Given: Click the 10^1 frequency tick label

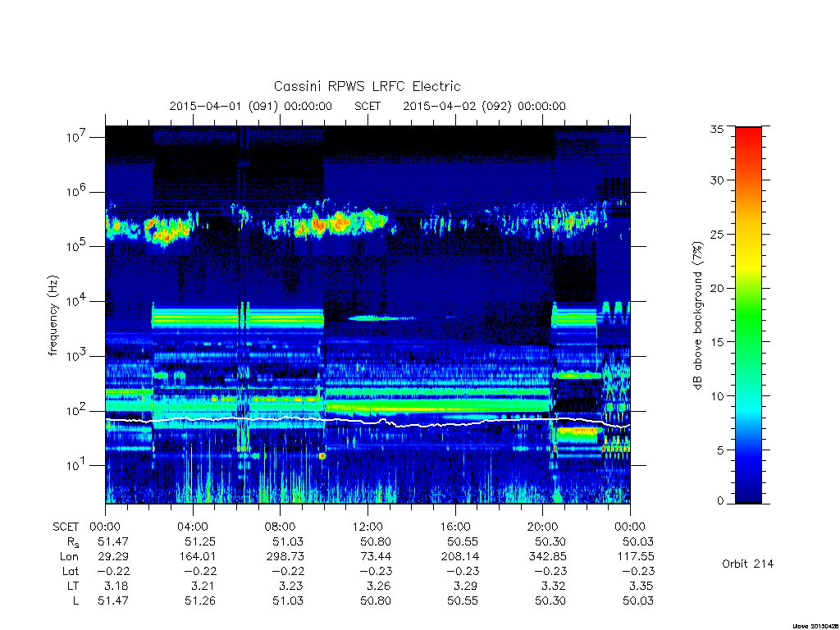Looking at the screenshot, I should click(x=77, y=466).
